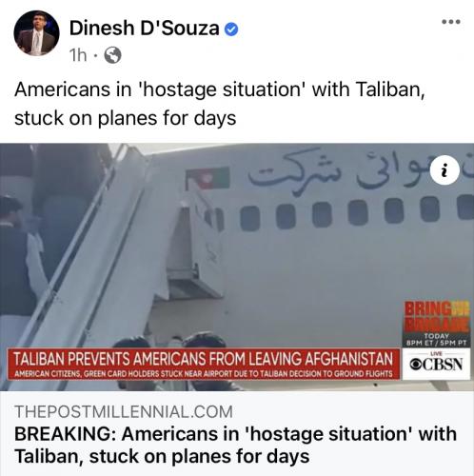
Task: Click the globe public privacy icon
Action: pyautogui.click(x=113, y=55)
